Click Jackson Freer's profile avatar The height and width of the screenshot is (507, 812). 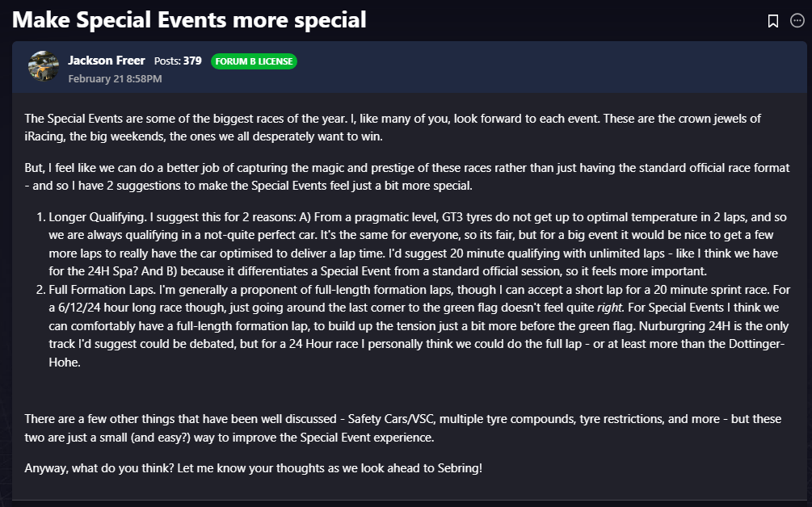coord(44,66)
